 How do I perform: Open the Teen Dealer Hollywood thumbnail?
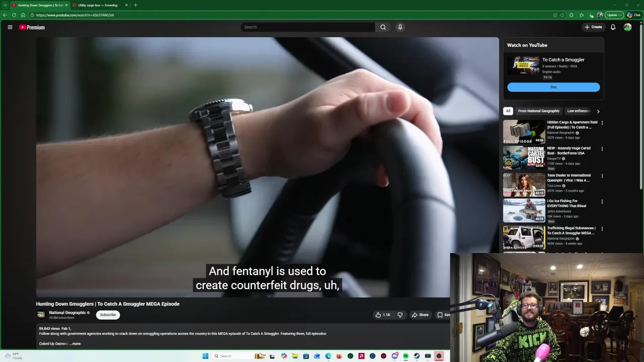[524, 185]
